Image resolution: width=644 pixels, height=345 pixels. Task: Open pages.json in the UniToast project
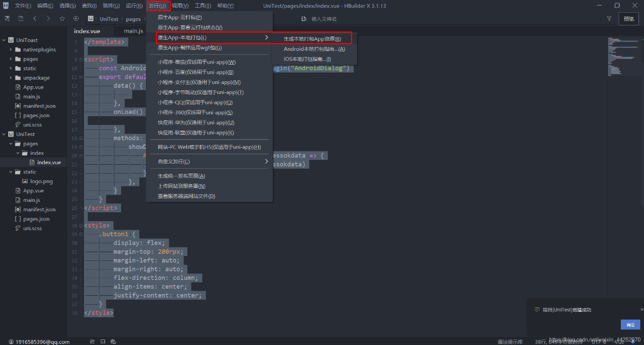[36, 116]
